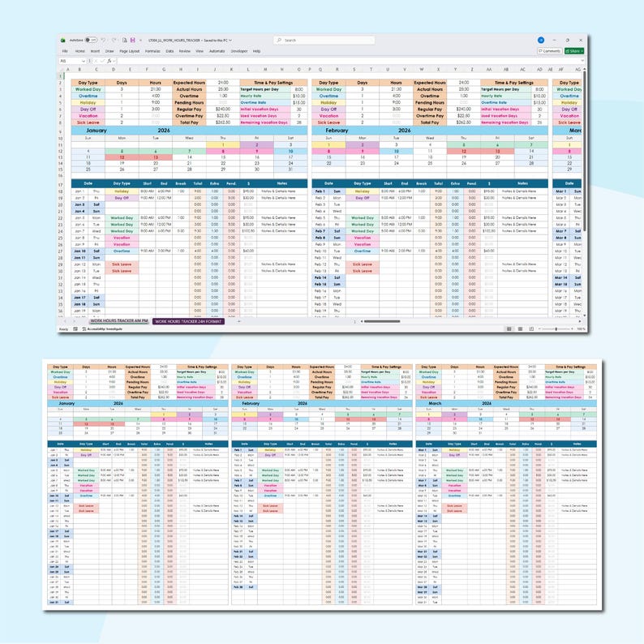Open the file name saved-location dropdown
The width and height of the screenshot is (644, 644).
[230, 41]
